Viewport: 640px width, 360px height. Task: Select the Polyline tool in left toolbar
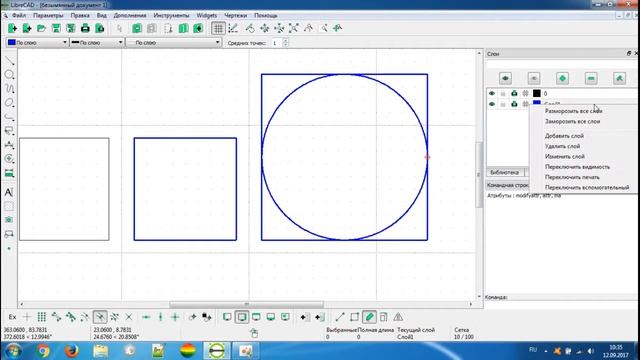pyautogui.click(x=9, y=117)
